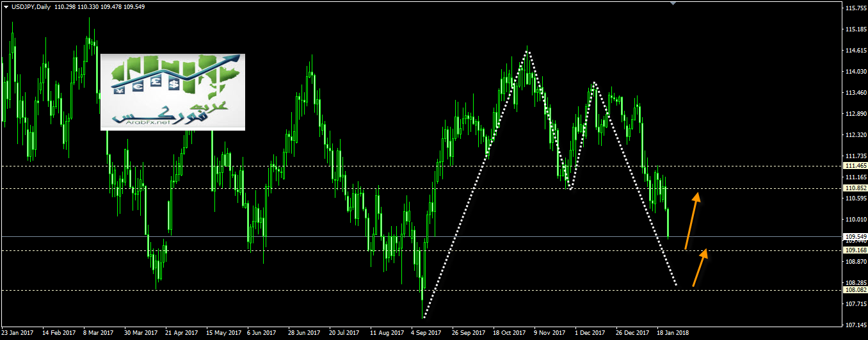Click the 110.010 value on price axis
868x340 pixels.
tap(856, 220)
